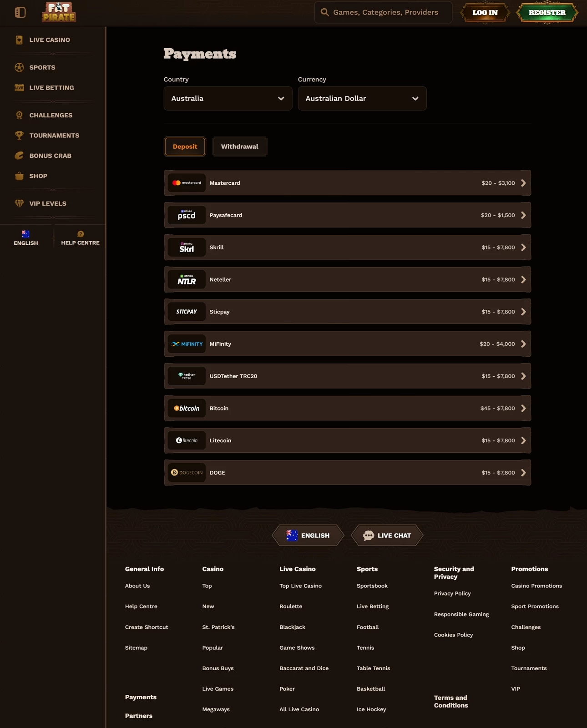Open the Country dropdown showing Australia
The width and height of the screenshot is (587, 728).
[228, 98]
